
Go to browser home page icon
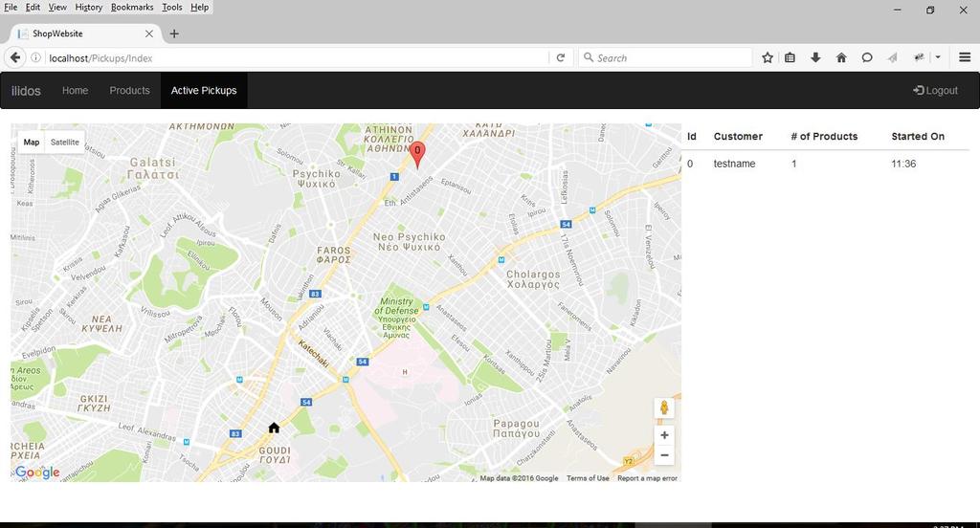point(841,57)
